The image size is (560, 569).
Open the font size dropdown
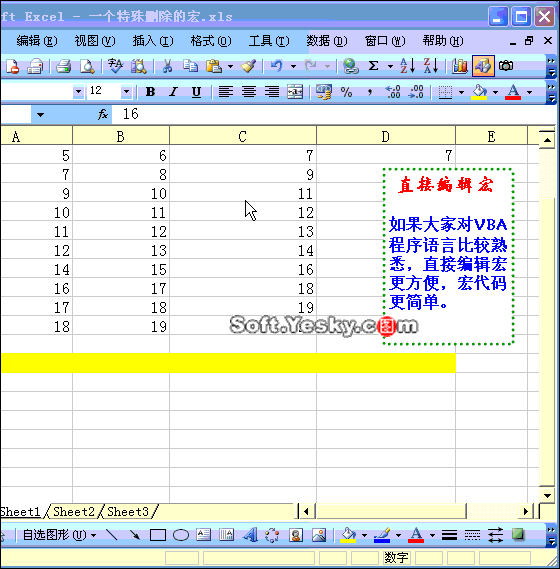(126, 91)
